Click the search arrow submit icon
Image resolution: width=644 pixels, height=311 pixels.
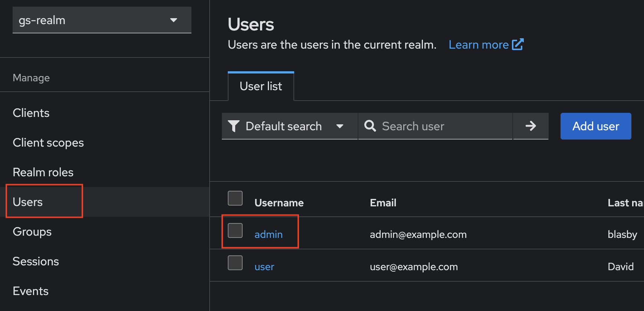pyautogui.click(x=530, y=126)
